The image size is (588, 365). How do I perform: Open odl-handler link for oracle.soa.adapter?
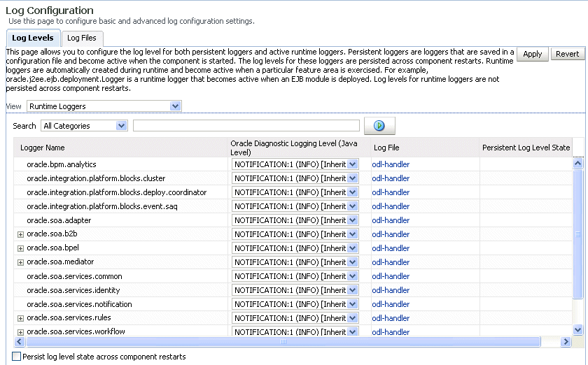pyautogui.click(x=391, y=220)
